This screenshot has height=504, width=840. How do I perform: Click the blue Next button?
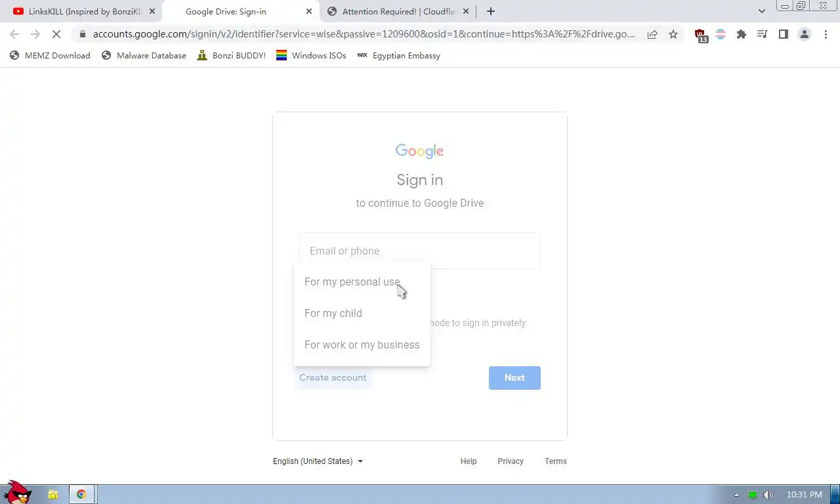(x=514, y=377)
